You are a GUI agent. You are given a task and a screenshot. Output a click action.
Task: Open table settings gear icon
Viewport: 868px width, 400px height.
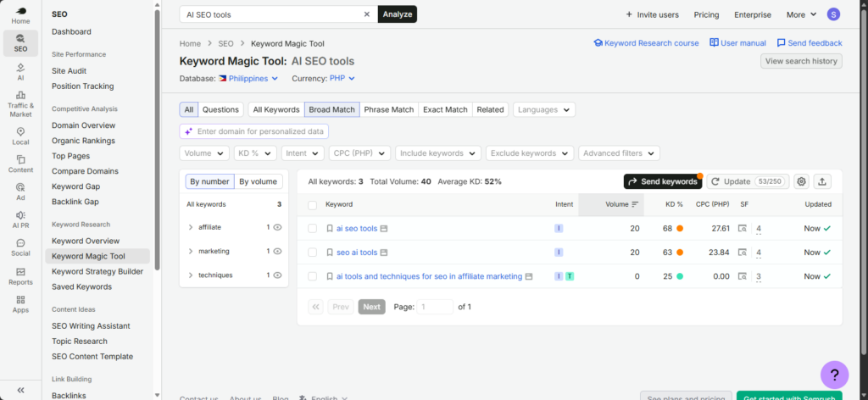click(802, 181)
